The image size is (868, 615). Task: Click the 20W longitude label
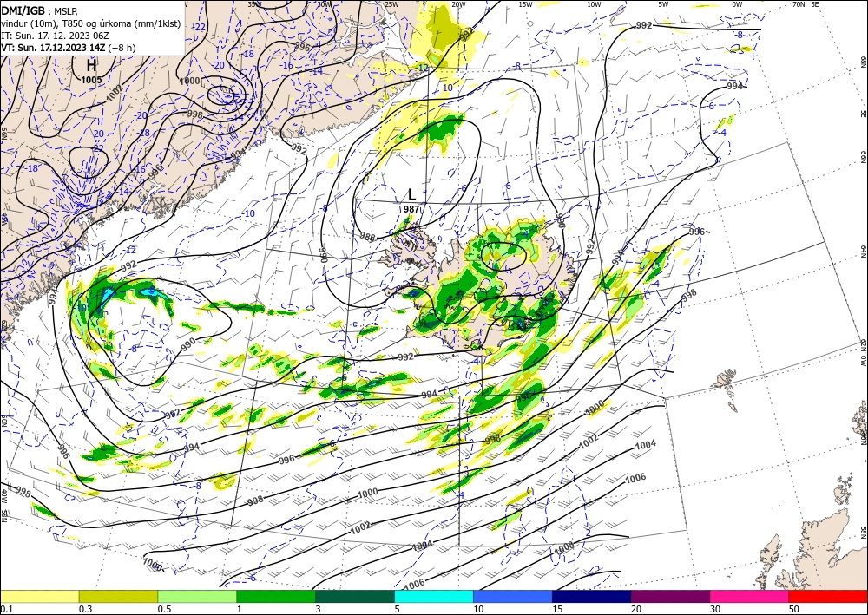pos(458,4)
